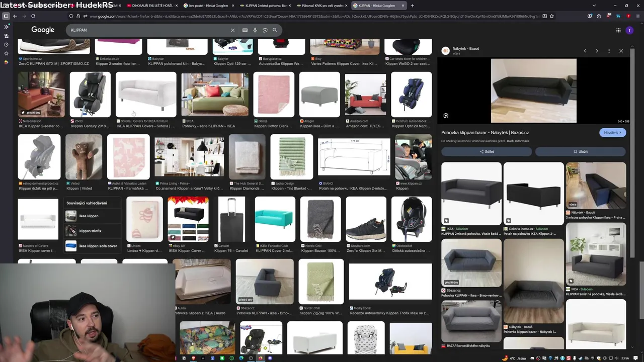Screen dimensions: 644x362
Task: Open Dekoria-home.cz black sofa cover result
Action: click(x=533, y=194)
